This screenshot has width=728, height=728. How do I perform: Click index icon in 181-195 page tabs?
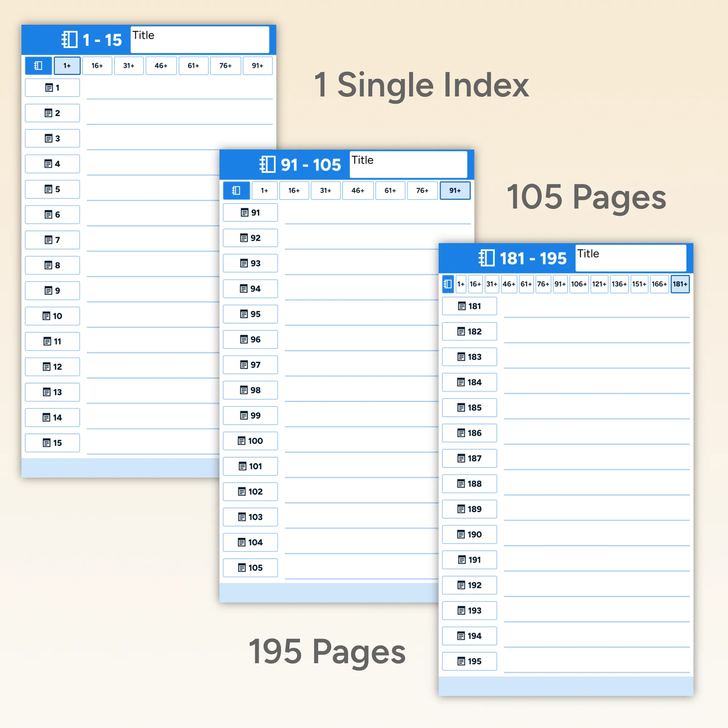(448, 284)
